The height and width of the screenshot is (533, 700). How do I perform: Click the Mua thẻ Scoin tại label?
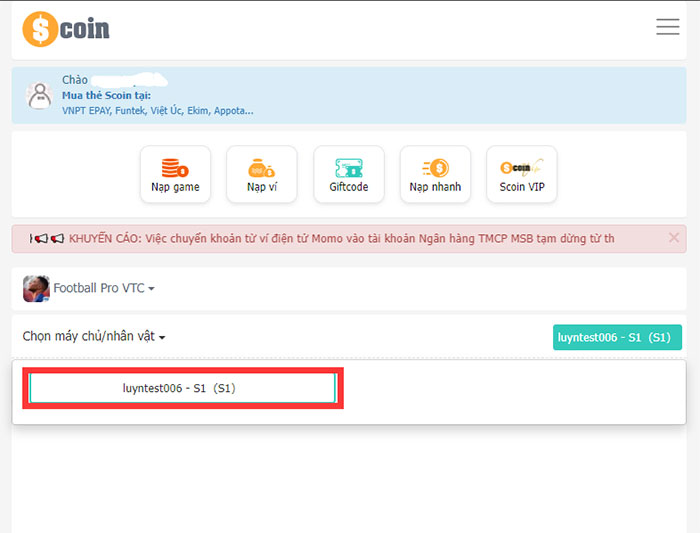(x=105, y=95)
